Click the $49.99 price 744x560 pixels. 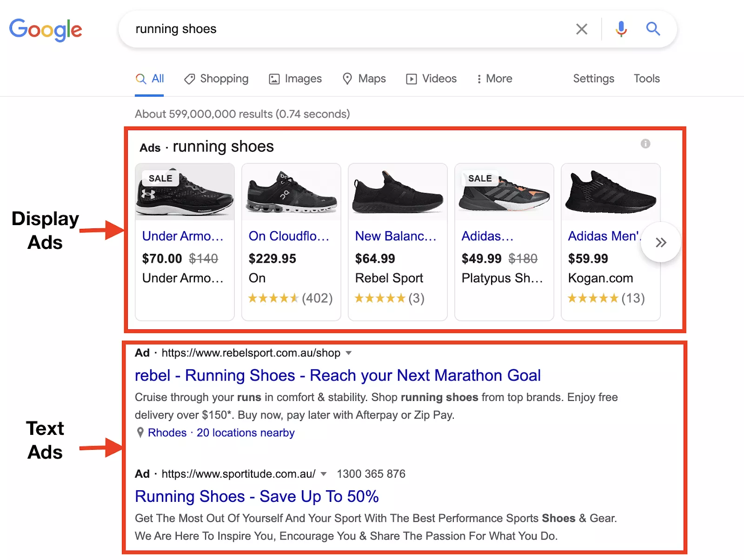coord(481,259)
